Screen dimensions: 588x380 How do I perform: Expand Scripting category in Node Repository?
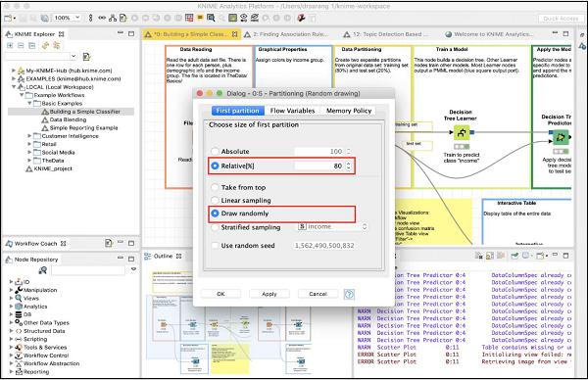coord(11,339)
